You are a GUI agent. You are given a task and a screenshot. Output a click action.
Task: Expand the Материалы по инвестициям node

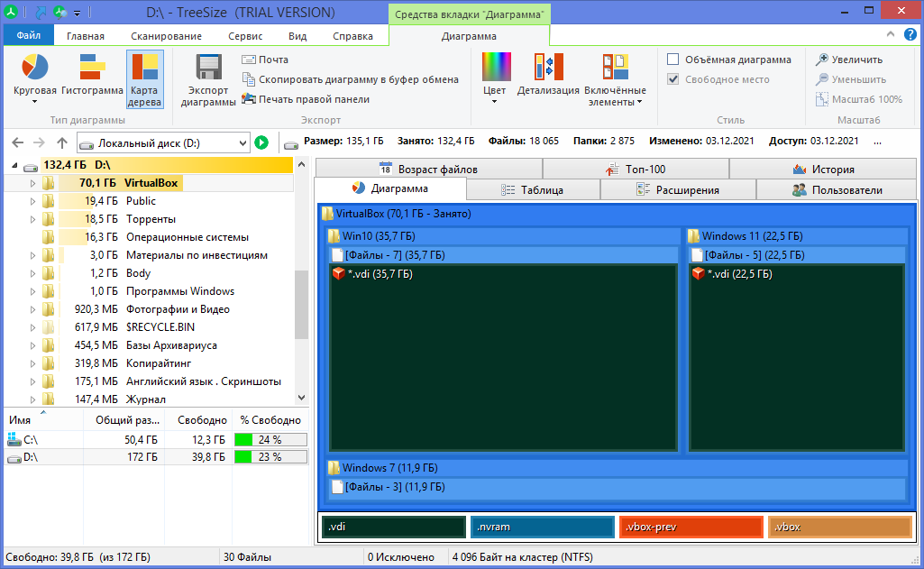tap(32, 255)
